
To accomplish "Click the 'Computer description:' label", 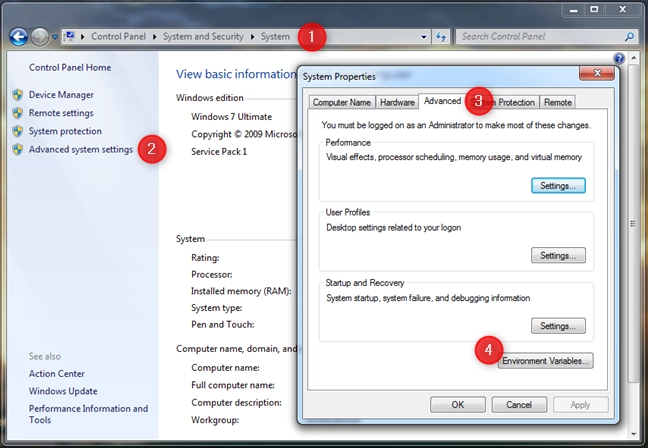I will pyautogui.click(x=236, y=403).
